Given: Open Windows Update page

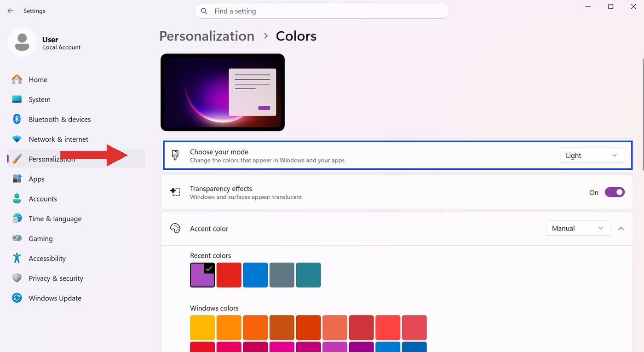Looking at the screenshot, I should [x=76, y=298].
